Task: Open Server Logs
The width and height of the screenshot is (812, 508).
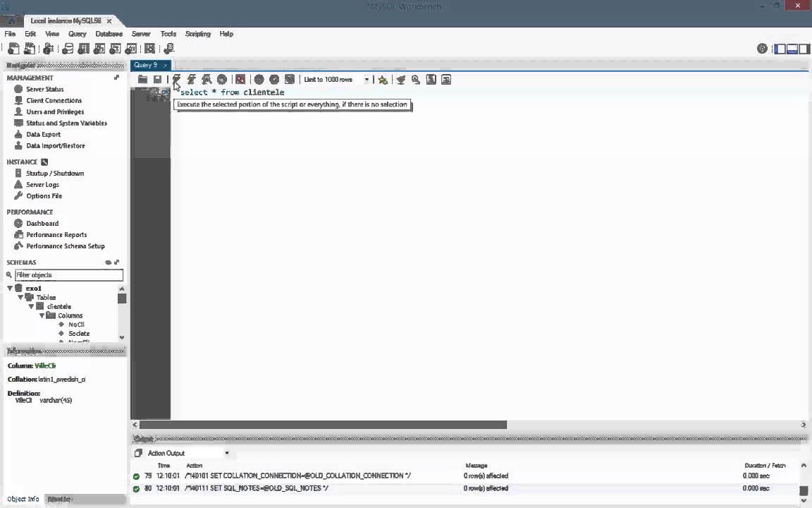Action: click(42, 185)
